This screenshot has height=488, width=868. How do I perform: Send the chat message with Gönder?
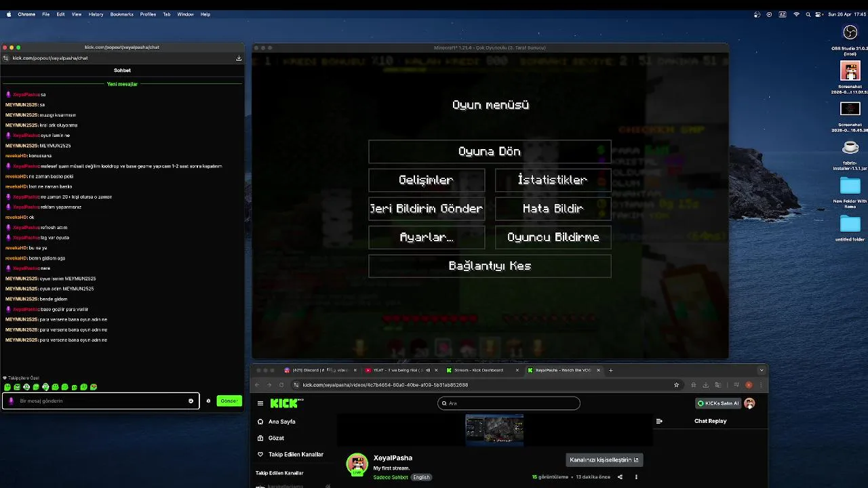pos(229,401)
